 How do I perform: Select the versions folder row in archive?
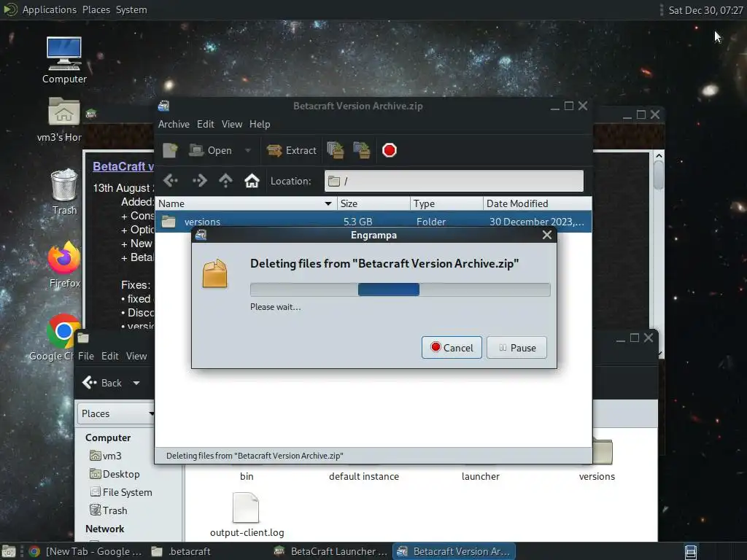[373, 222]
